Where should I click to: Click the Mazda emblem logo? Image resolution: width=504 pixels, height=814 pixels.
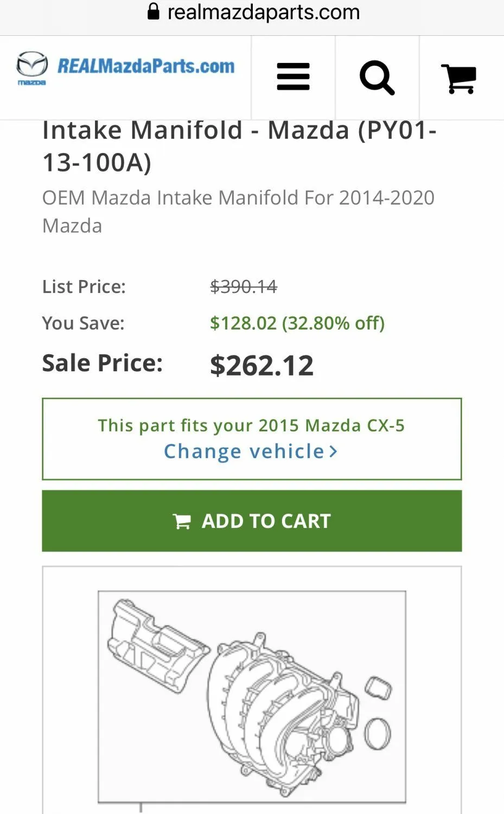pyautogui.click(x=31, y=67)
